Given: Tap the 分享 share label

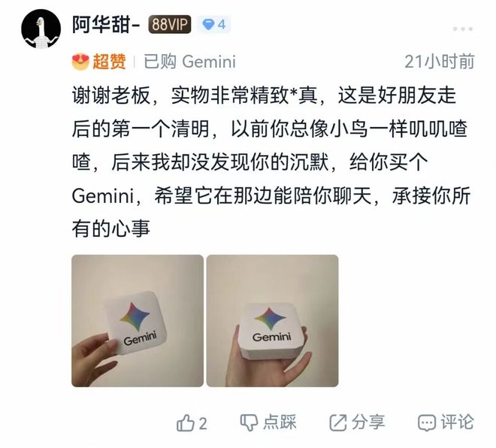Looking at the screenshot, I should click(x=368, y=422).
